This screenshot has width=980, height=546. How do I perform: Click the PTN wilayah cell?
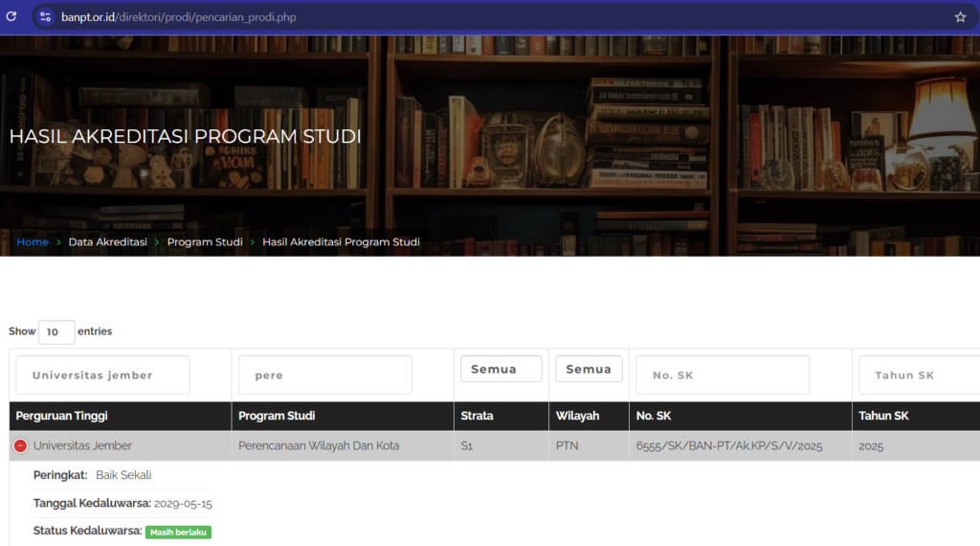click(567, 446)
